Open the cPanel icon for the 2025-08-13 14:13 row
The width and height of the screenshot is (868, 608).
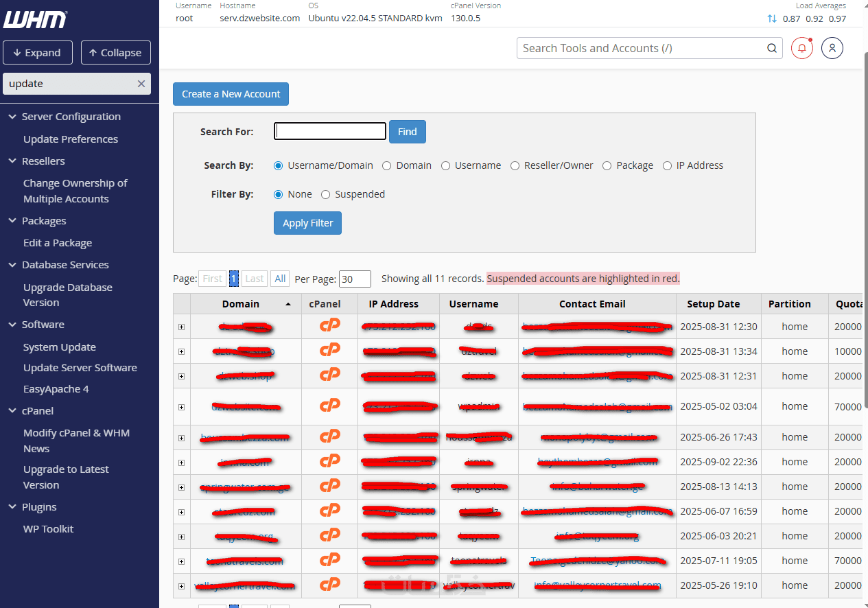coord(330,486)
